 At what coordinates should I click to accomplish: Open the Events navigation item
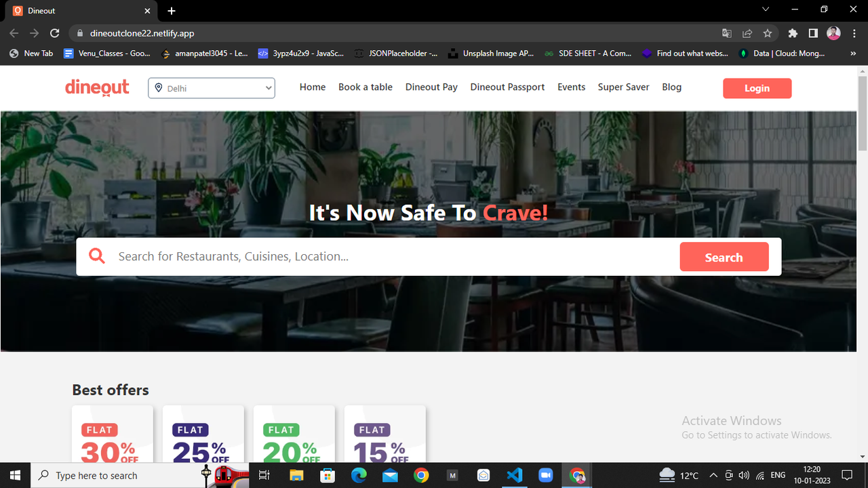[571, 87]
